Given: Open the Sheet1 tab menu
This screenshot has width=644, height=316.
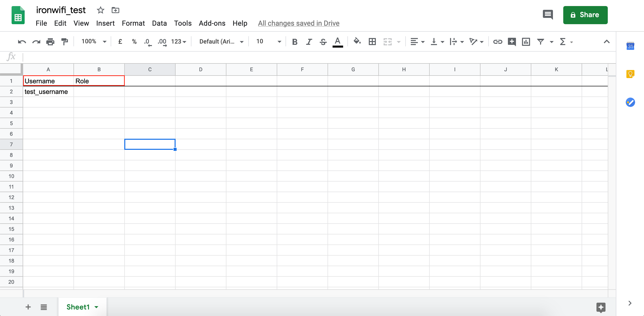Looking at the screenshot, I should click(x=96, y=307).
